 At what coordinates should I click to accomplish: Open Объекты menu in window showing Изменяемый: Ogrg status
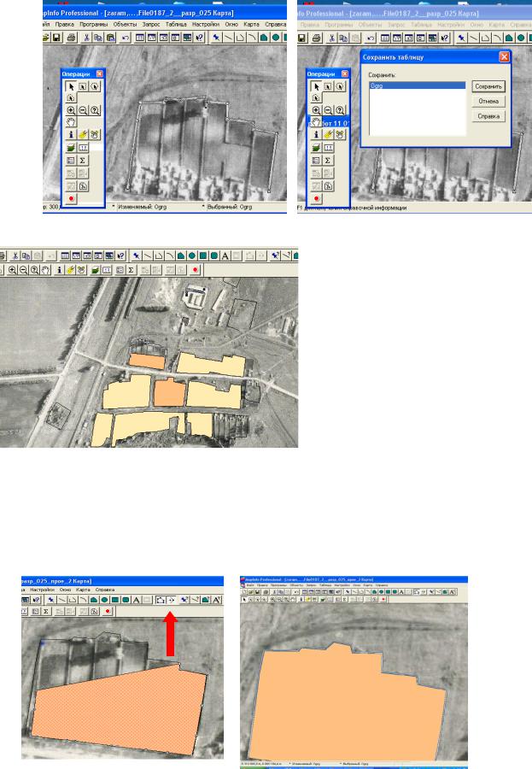coord(125,24)
